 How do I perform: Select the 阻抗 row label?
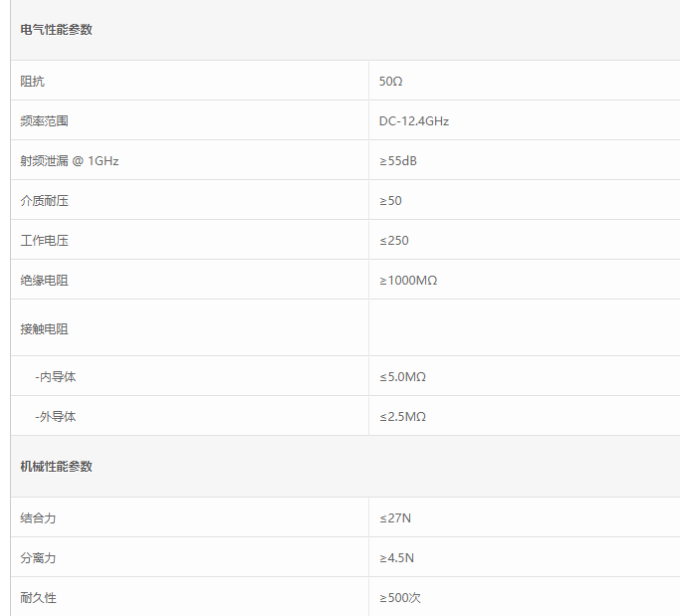click(x=32, y=81)
